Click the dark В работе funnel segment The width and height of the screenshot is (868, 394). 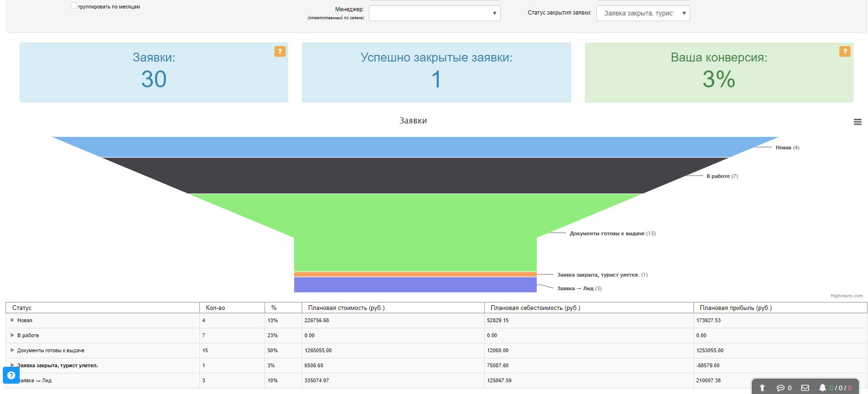(415, 176)
